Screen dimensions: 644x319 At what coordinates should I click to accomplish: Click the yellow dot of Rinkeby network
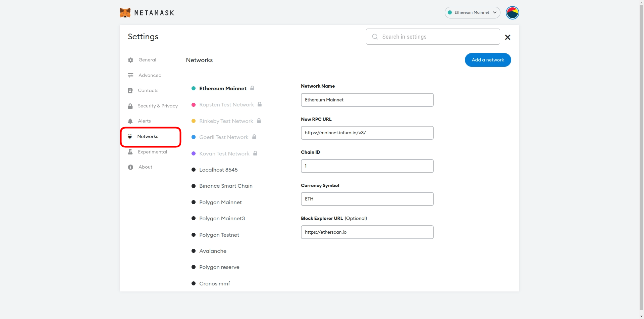click(x=194, y=121)
